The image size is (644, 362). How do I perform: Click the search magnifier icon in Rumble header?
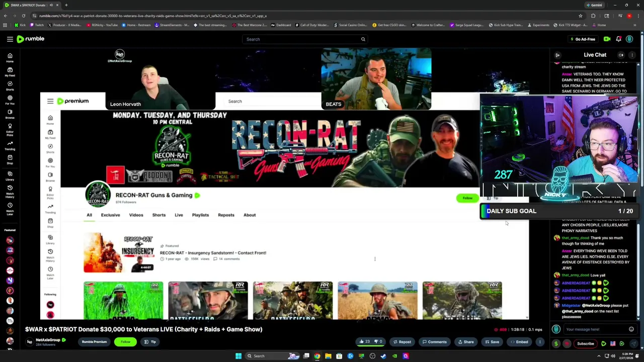(363, 39)
